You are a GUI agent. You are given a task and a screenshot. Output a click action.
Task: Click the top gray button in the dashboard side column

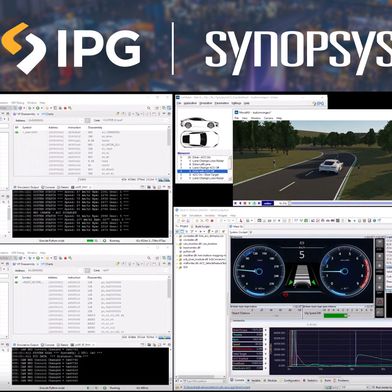pos(379,243)
